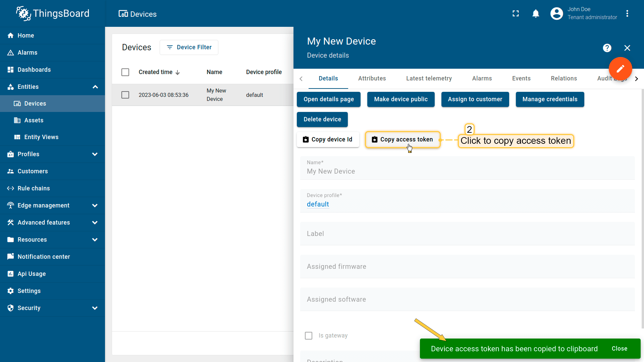
Task: Open the three-dot user menu
Action: click(x=627, y=13)
